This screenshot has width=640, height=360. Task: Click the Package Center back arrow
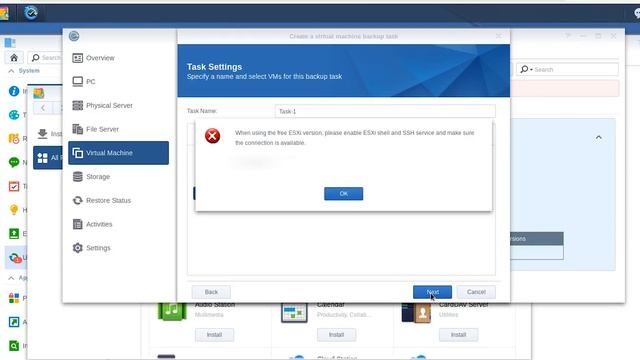coord(43,108)
